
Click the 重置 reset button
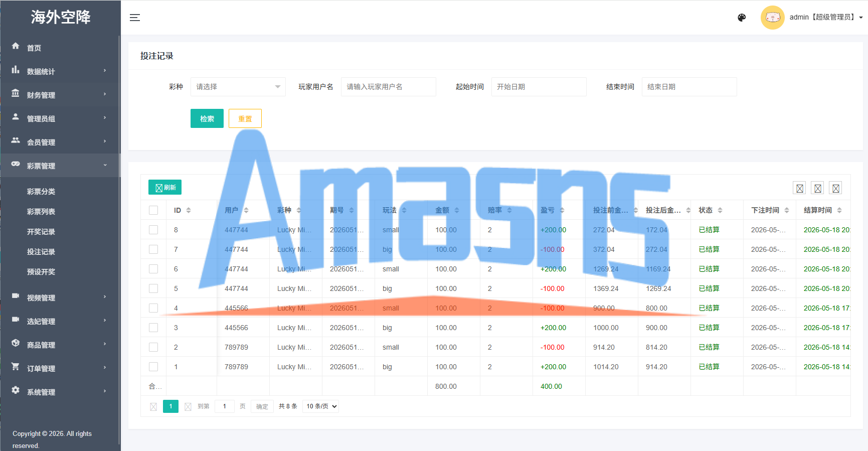click(x=245, y=118)
